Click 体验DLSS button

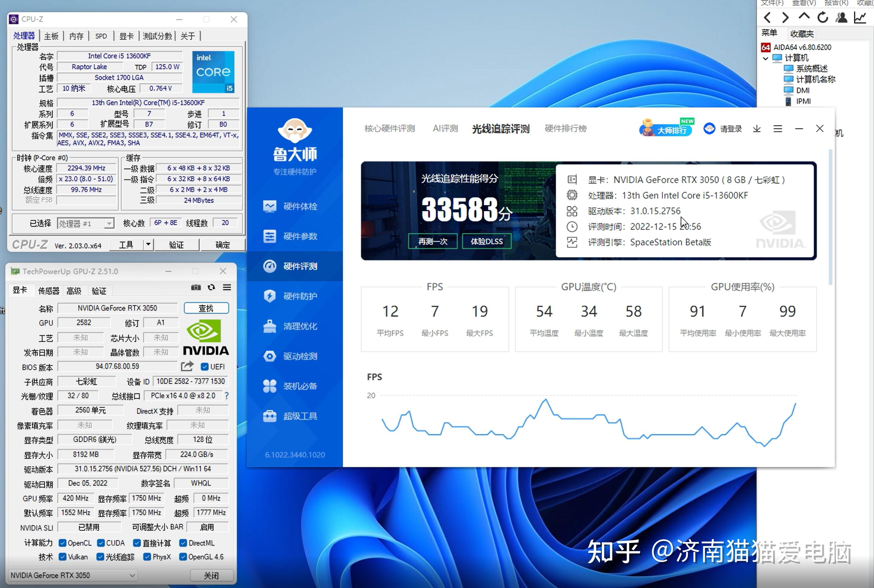click(x=487, y=241)
